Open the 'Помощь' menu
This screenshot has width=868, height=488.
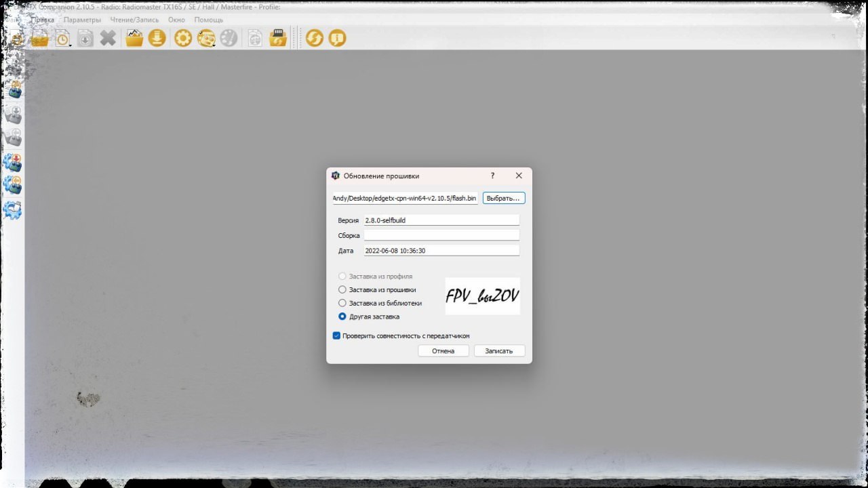click(x=209, y=20)
